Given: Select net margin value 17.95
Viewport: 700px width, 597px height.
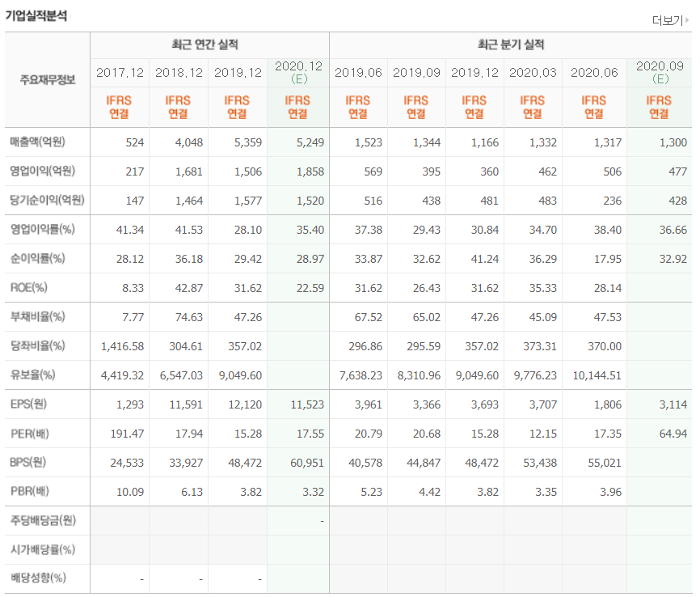Looking at the screenshot, I should [x=608, y=259].
